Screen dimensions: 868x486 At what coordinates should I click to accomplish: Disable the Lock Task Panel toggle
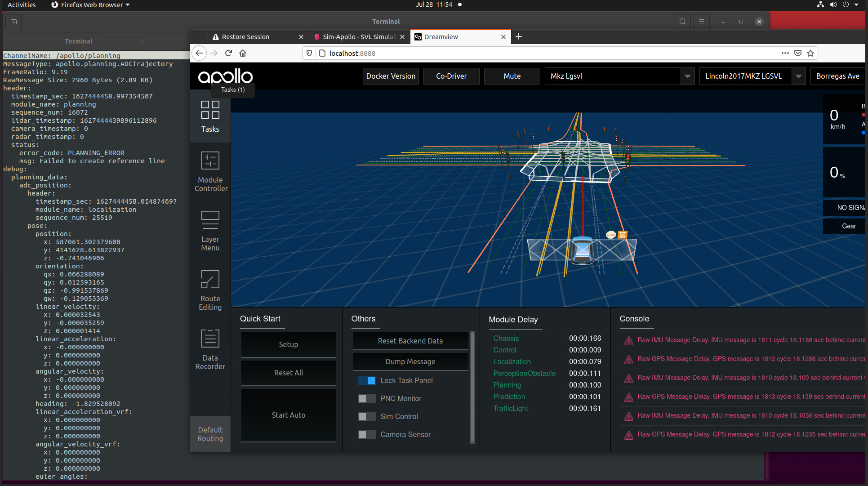366,380
